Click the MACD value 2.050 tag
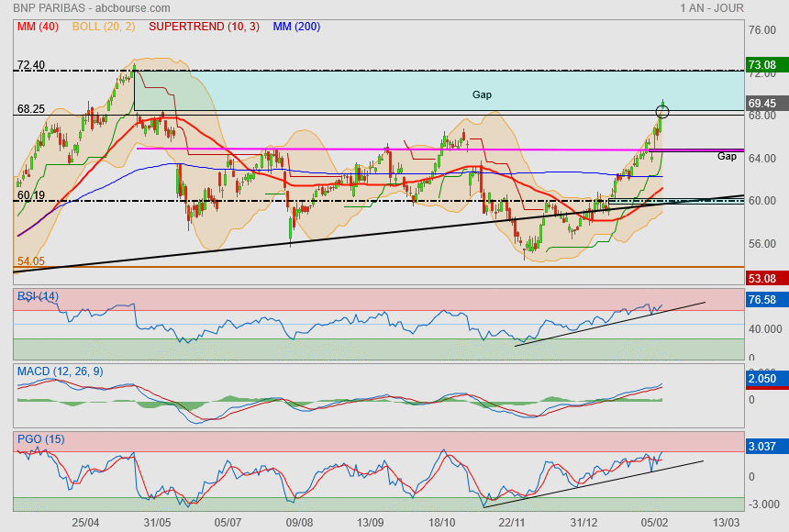This screenshot has height=532, width=789. pos(766,379)
